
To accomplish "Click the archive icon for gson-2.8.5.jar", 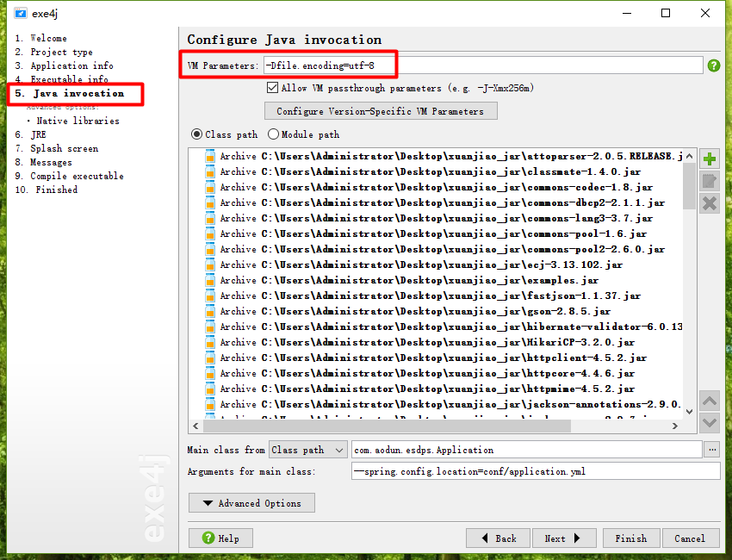I will (x=210, y=311).
